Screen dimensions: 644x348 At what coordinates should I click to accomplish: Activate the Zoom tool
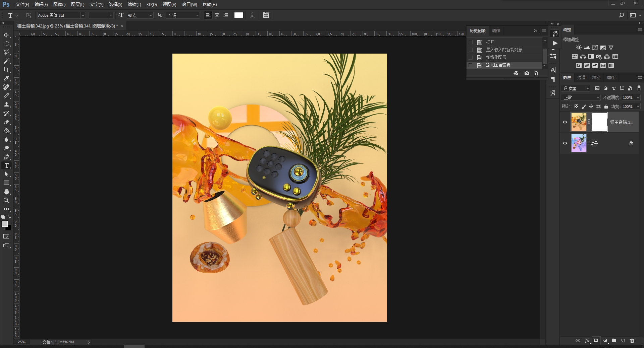click(x=6, y=200)
